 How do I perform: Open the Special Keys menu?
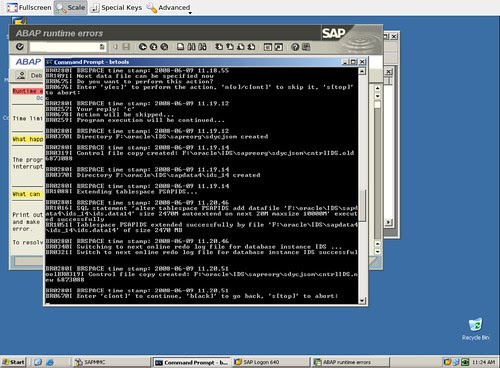click(x=117, y=7)
